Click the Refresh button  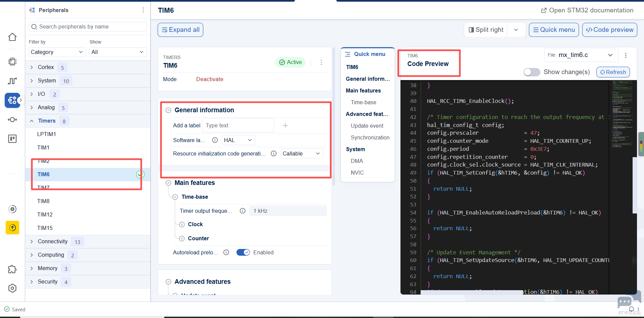pyautogui.click(x=613, y=72)
